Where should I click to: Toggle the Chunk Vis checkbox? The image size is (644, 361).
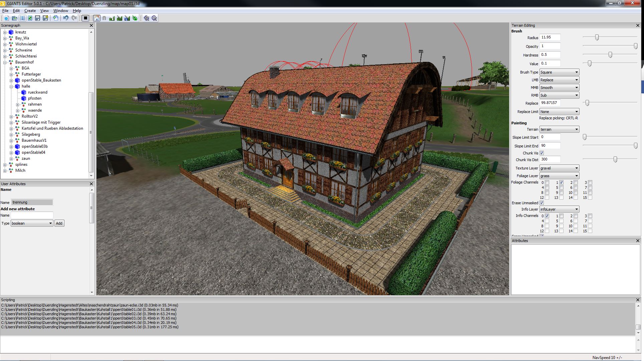[x=542, y=153]
